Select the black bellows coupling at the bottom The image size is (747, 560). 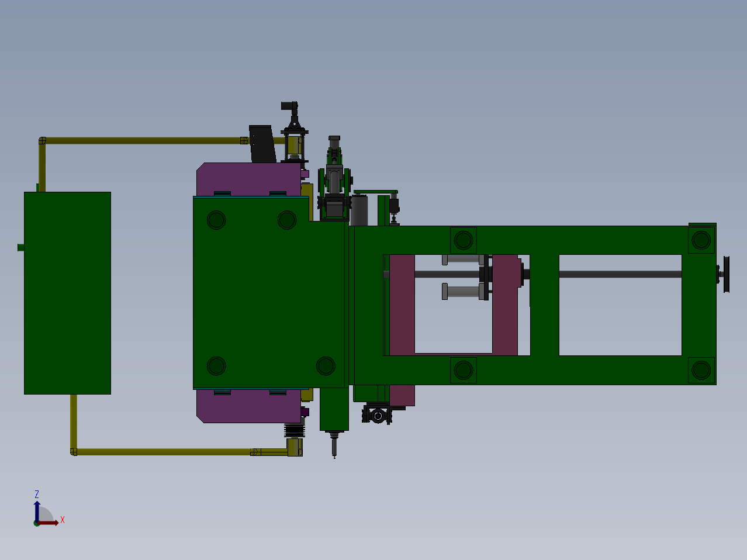point(295,431)
